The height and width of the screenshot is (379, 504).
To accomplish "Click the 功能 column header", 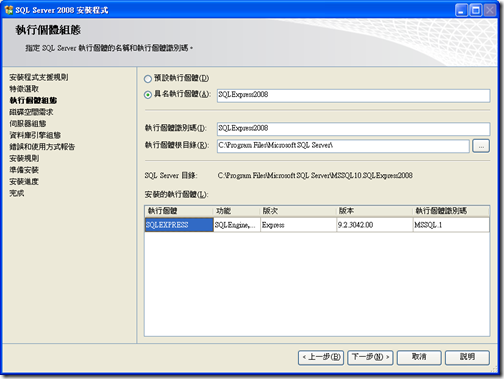I will click(x=237, y=211).
